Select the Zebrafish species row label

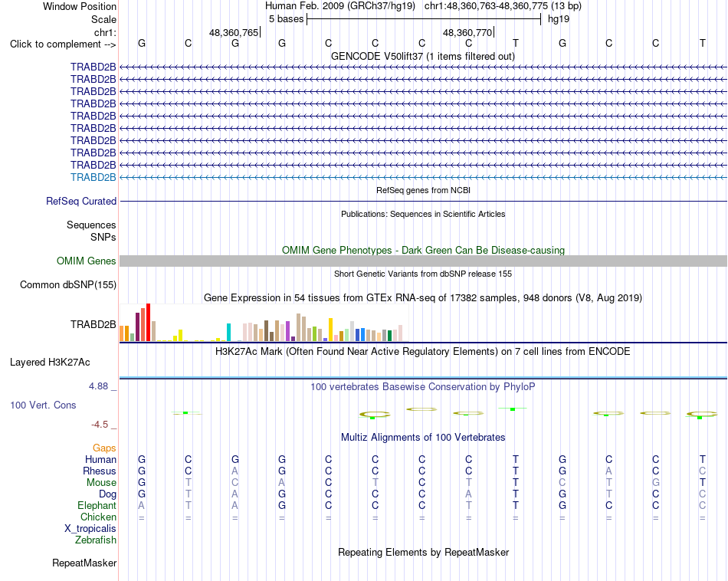click(96, 540)
